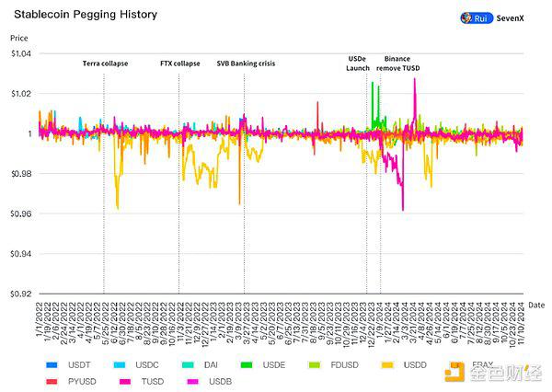The width and height of the screenshot is (552, 392).
Task: Click the USDD yellow legend swatch
Action: click(387, 365)
